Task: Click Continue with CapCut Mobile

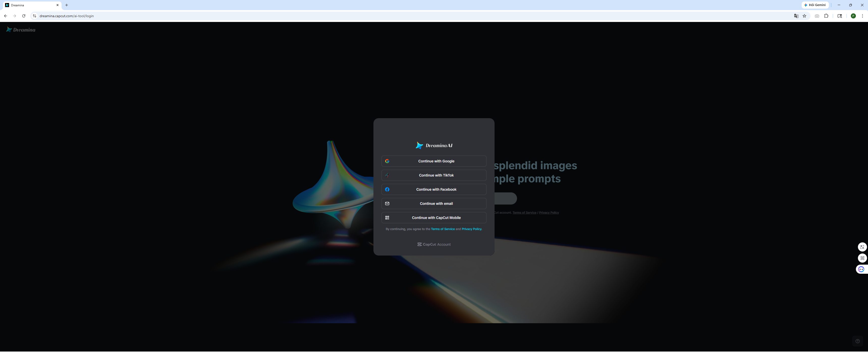Action: tap(434, 218)
